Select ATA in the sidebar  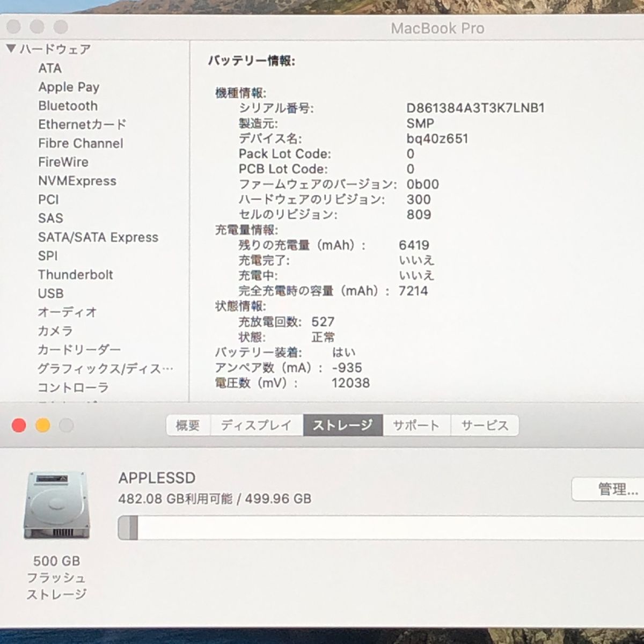click(x=50, y=68)
